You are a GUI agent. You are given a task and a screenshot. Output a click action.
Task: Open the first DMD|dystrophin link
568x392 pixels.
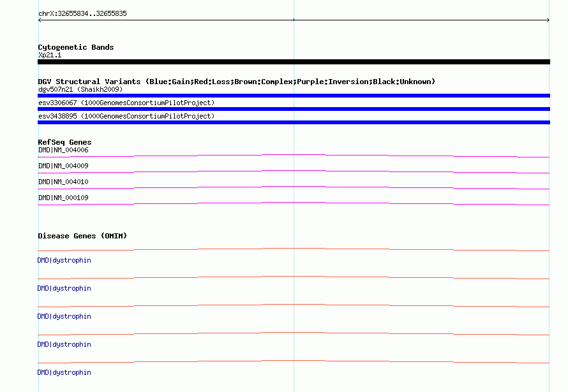tap(64, 260)
